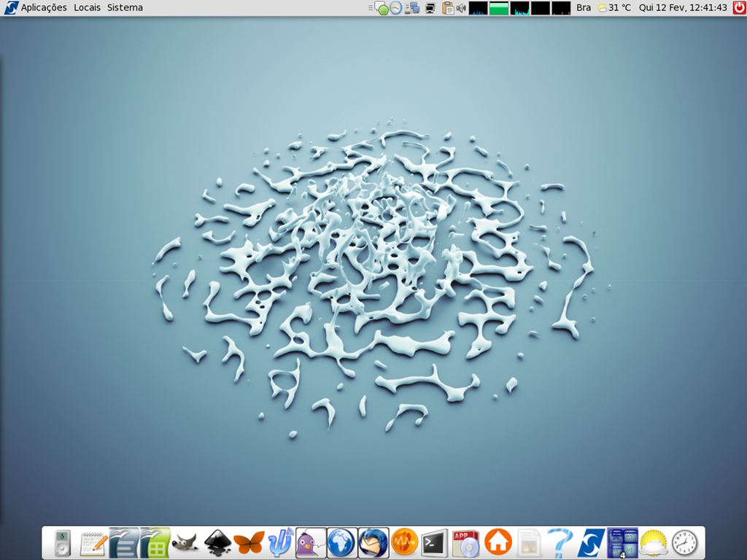Open the Sistema menu
This screenshot has height=560, width=747.
click(125, 7)
